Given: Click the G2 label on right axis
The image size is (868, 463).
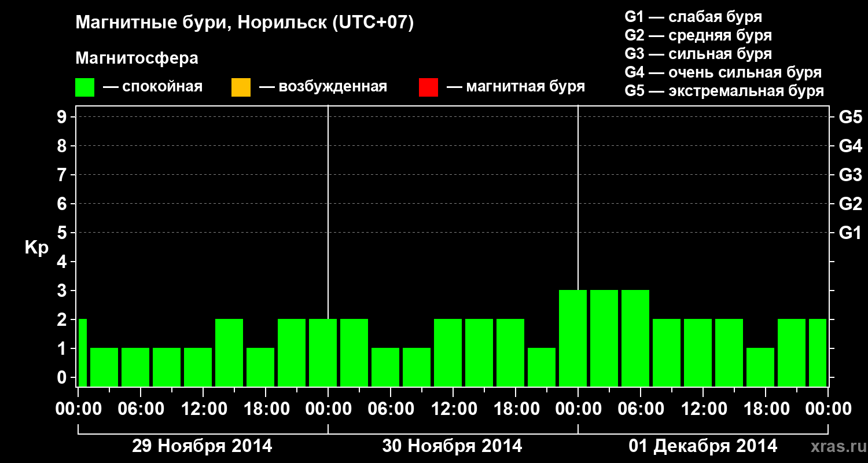Looking at the screenshot, I should [x=850, y=204].
